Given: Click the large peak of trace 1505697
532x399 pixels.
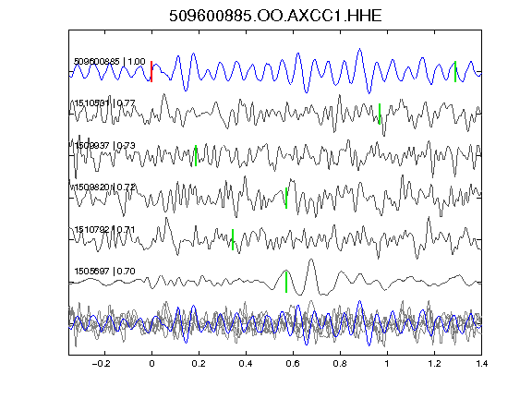Looking at the screenshot, I should 311,260.
